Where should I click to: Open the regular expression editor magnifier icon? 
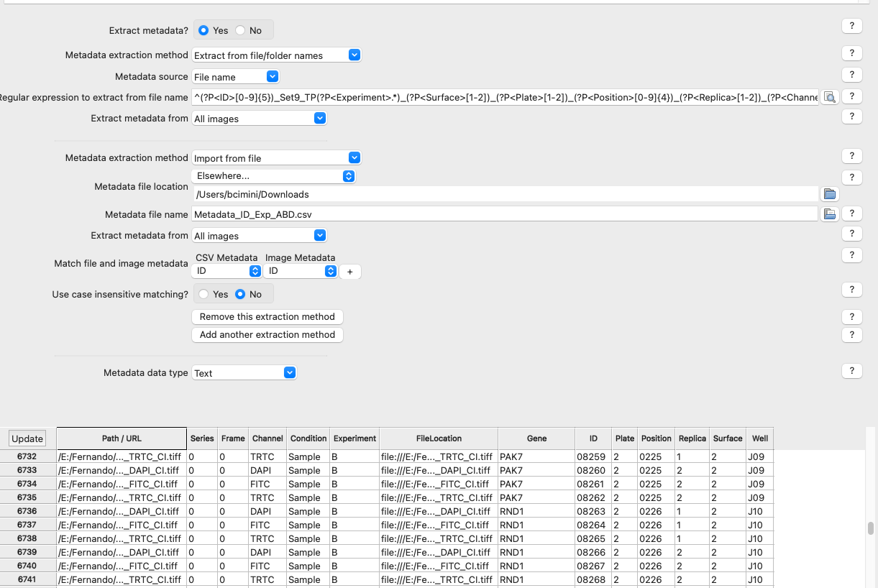(x=830, y=96)
